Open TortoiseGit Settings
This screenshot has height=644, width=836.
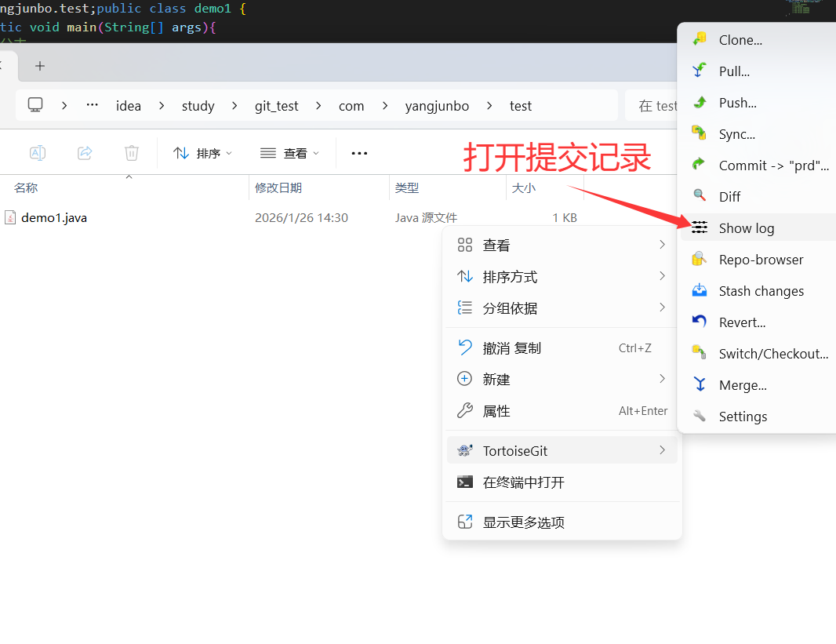coord(742,416)
